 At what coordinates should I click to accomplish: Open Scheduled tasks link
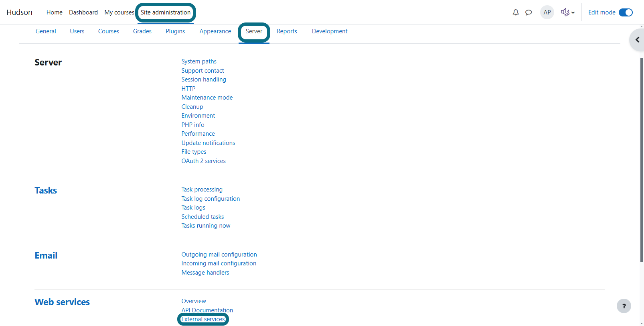[203, 217]
